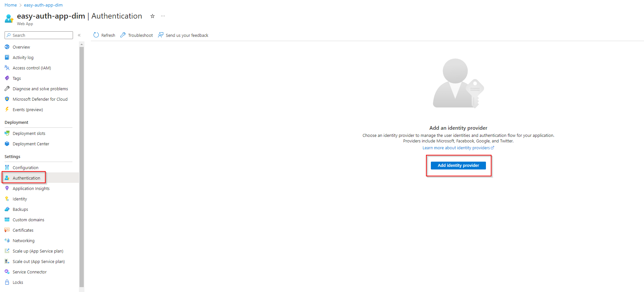Image resolution: width=644 pixels, height=292 pixels.
Task: Click the Backups cloud icon
Action: [7, 209]
